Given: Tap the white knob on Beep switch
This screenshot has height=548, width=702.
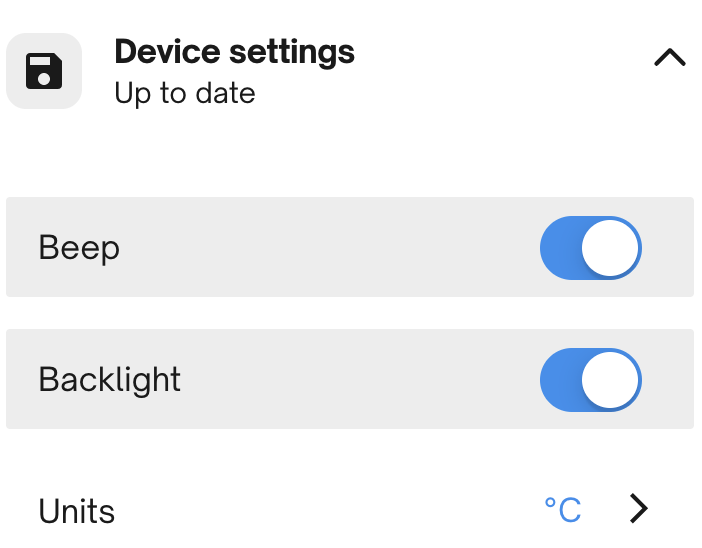Looking at the screenshot, I should point(610,247).
